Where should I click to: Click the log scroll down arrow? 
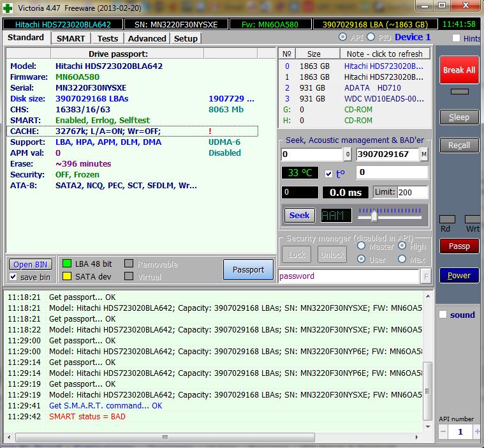click(x=427, y=427)
